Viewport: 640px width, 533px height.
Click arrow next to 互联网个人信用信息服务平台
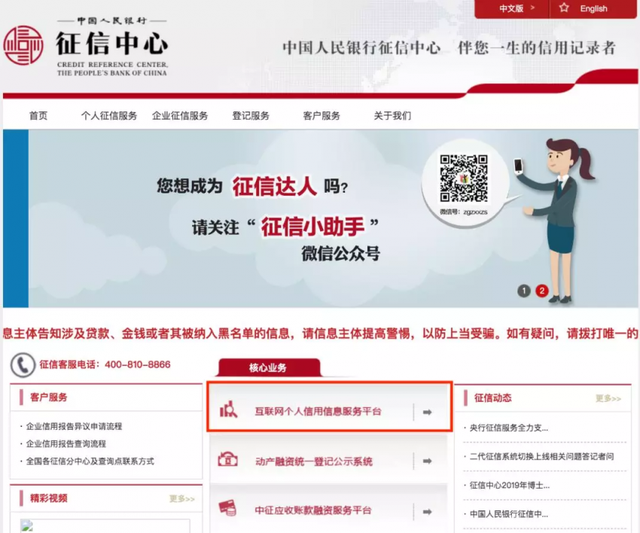click(x=427, y=412)
